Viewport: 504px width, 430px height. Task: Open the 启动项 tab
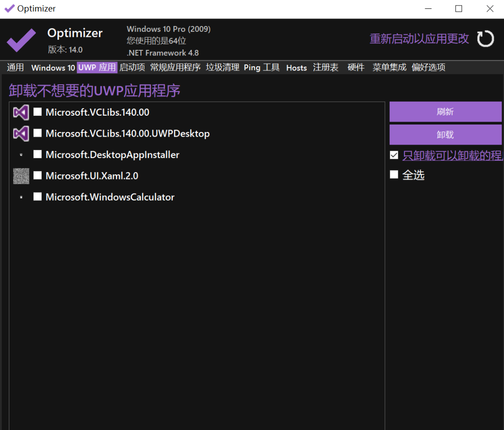coord(132,68)
